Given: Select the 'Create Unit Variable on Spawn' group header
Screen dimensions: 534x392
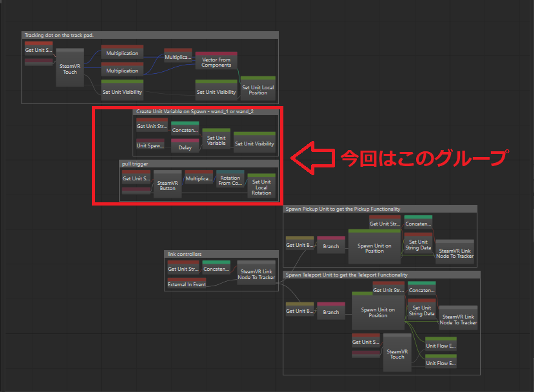Looking at the screenshot, I should (x=206, y=112).
